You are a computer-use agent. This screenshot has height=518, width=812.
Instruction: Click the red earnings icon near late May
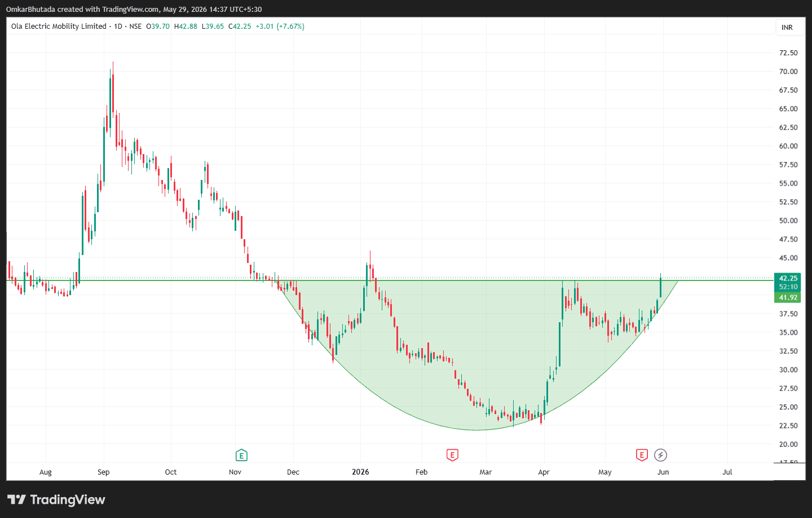(642, 455)
